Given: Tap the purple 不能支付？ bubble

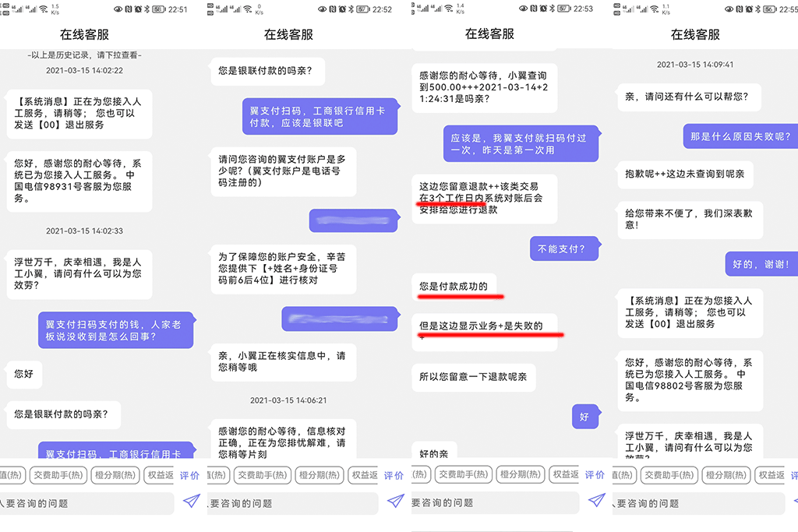Looking at the screenshot, I should [x=564, y=248].
